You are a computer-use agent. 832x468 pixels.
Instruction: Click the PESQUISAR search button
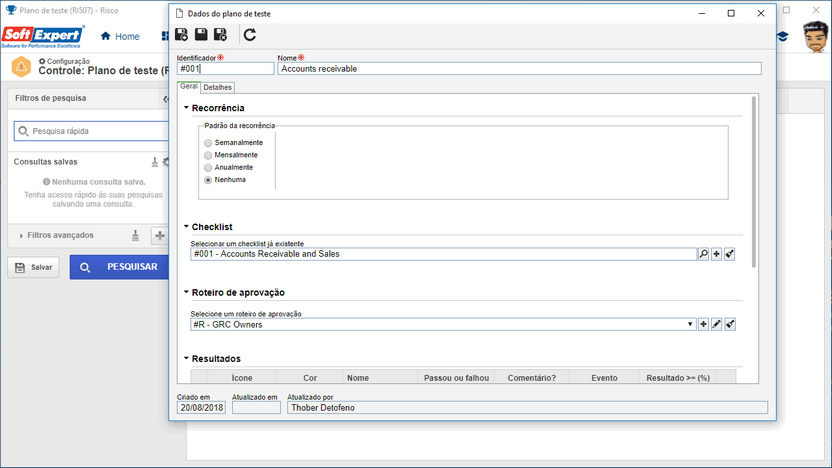(121, 267)
